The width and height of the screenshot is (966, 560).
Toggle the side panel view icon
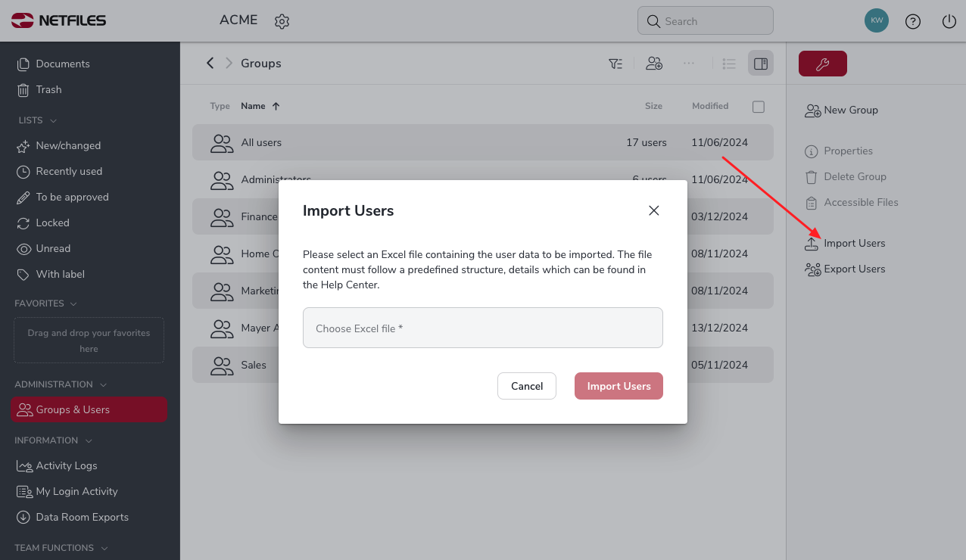pyautogui.click(x=761, y=64)
